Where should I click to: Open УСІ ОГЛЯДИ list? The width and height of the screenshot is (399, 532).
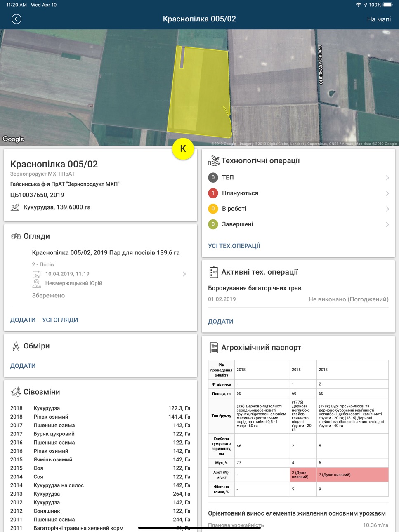(x=60, y=320)
